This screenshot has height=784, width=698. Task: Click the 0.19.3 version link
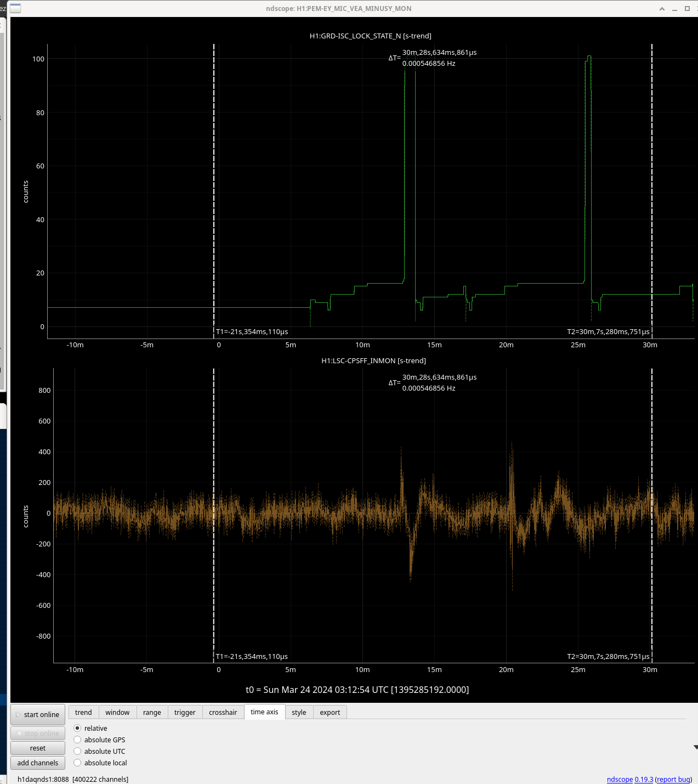[x=644, y=779]
